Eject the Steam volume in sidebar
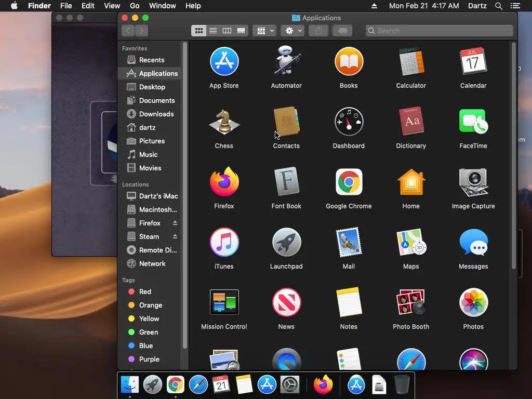The width and height of the screenshot is (532, 399). pyautogui.click(x=175, y=236)
